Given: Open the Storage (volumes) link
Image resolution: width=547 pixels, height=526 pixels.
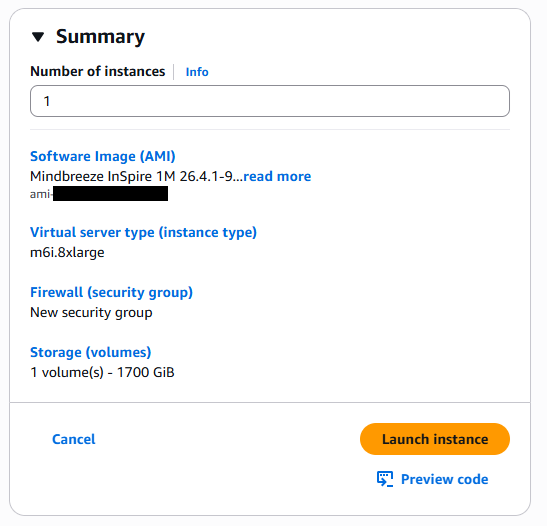Looking at the screenshot, I should pos(90,352).
